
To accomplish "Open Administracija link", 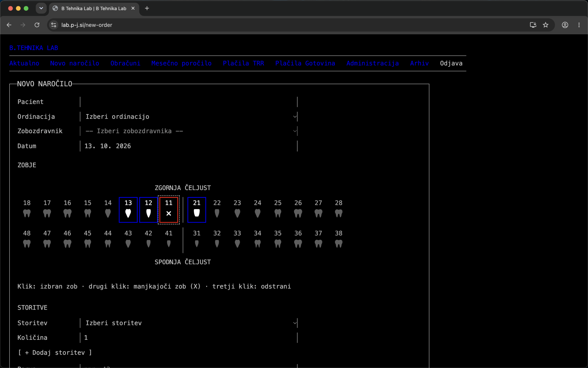I will [x=373, y=63].
